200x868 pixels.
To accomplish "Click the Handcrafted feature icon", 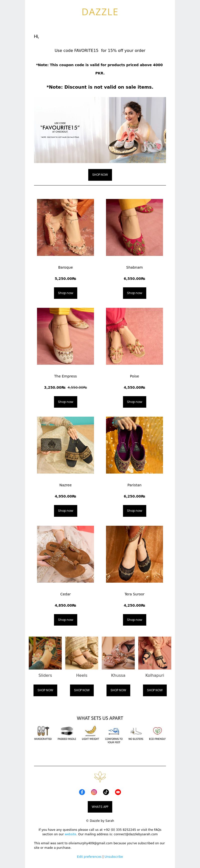I will (x=43, y=730).
